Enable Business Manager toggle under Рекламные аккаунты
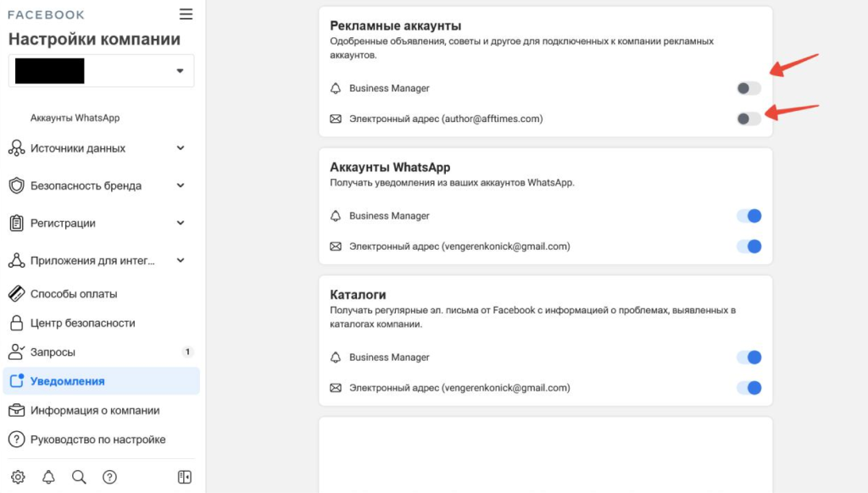The image size is (868, 493). pos(748,88)
